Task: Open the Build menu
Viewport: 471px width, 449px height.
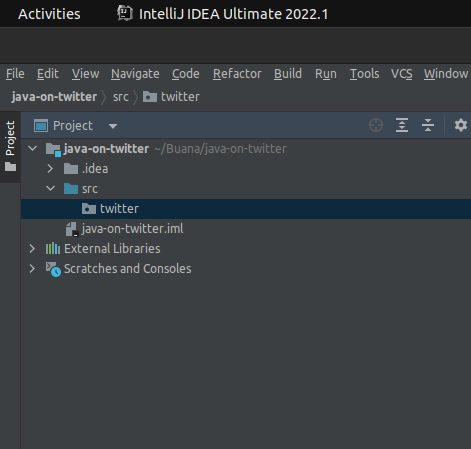Action: click(288, 74)
